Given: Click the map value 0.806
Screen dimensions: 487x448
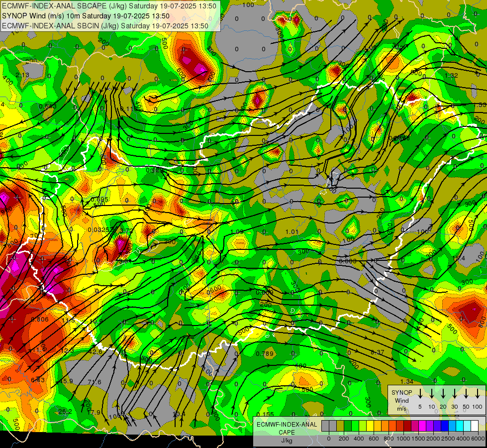Looking at the screenshot, I should coord(40,319).
